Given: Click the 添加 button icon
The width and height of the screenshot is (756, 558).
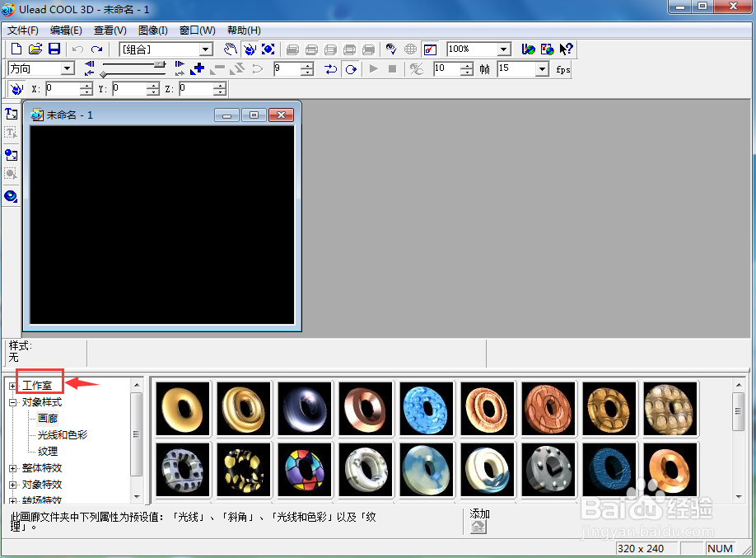Looking at the screenshot, I should tap(478, 527).
